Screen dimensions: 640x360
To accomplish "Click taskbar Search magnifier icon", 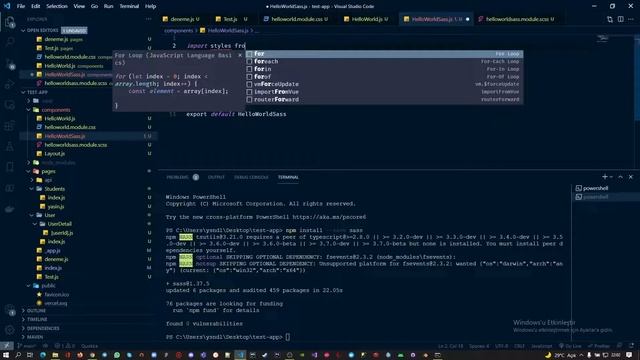I will click(x=18, y=355).
